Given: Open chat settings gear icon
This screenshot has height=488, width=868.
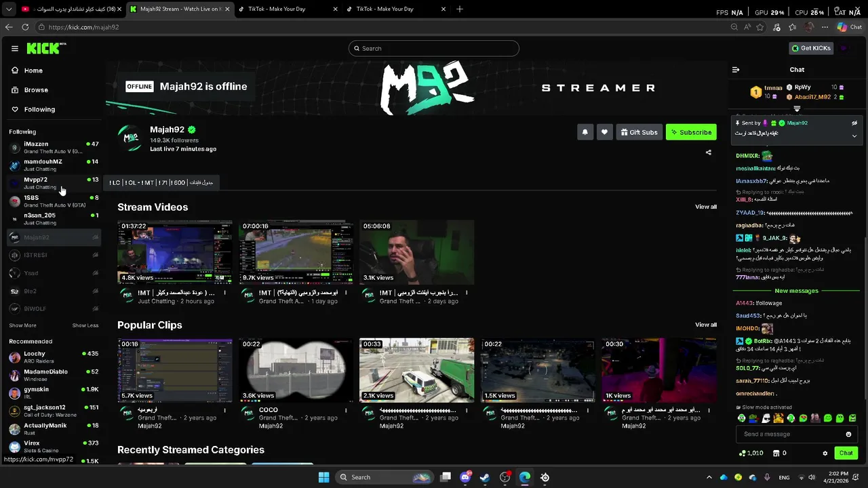Looking at the screenshot, I should click(825, 453).
